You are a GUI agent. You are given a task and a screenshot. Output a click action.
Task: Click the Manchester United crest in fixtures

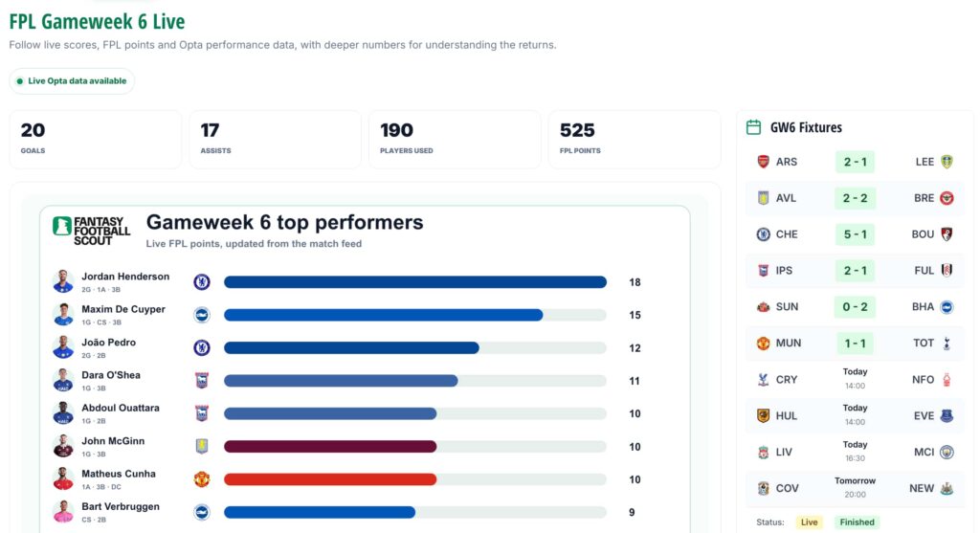click(x=763, y=343)
